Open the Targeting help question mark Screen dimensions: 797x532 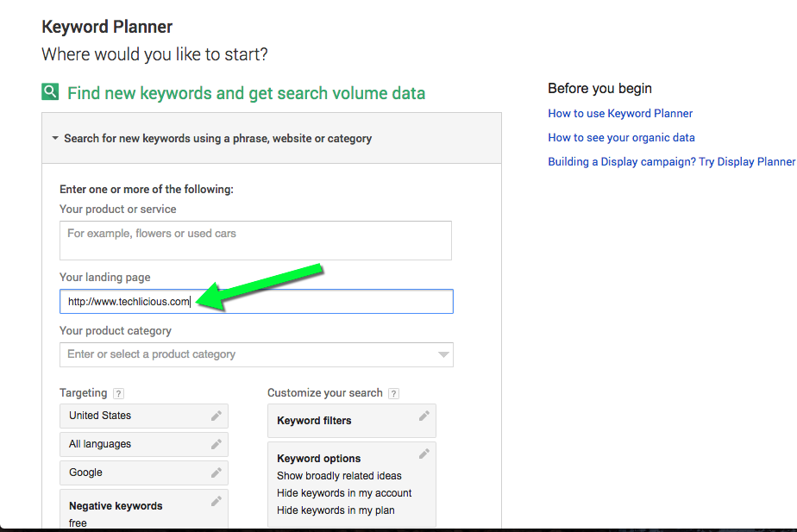click(118, 393)
